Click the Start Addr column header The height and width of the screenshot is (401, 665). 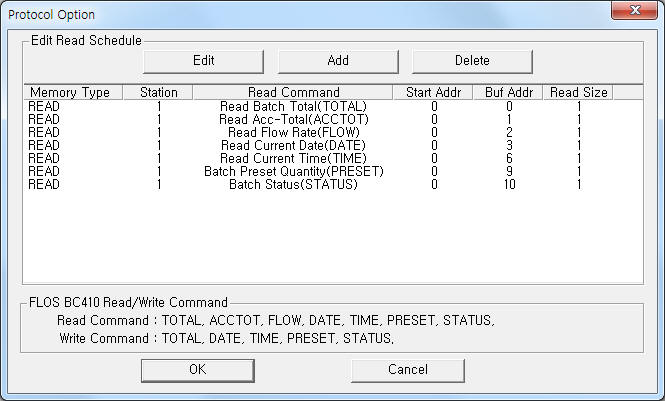pyautogui.click(x=433, y=92)
